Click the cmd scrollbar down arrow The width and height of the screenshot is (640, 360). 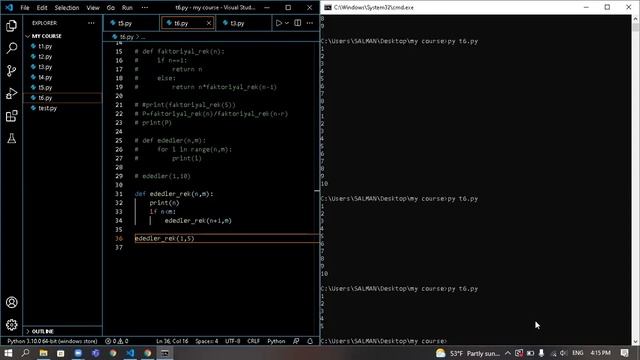(x=636, y=342)
